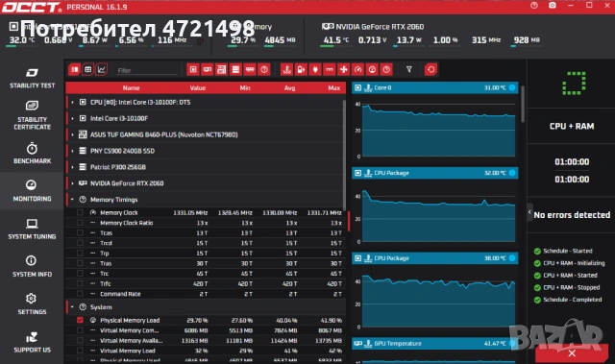The height and width of the screenshot is (364, 615).
Task: Expand PNY CS900 240GB SSD node
Action: pos(73,151)
